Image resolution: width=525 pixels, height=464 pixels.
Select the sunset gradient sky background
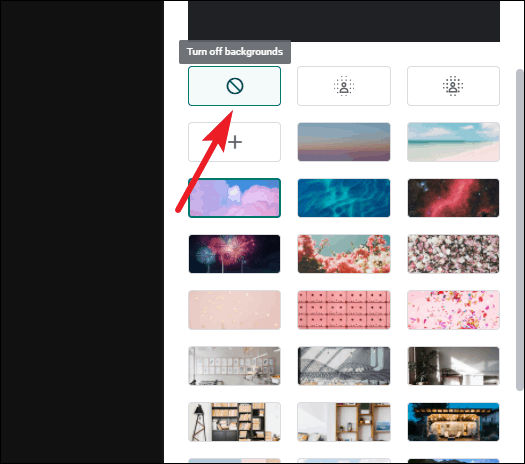point(344,142)
